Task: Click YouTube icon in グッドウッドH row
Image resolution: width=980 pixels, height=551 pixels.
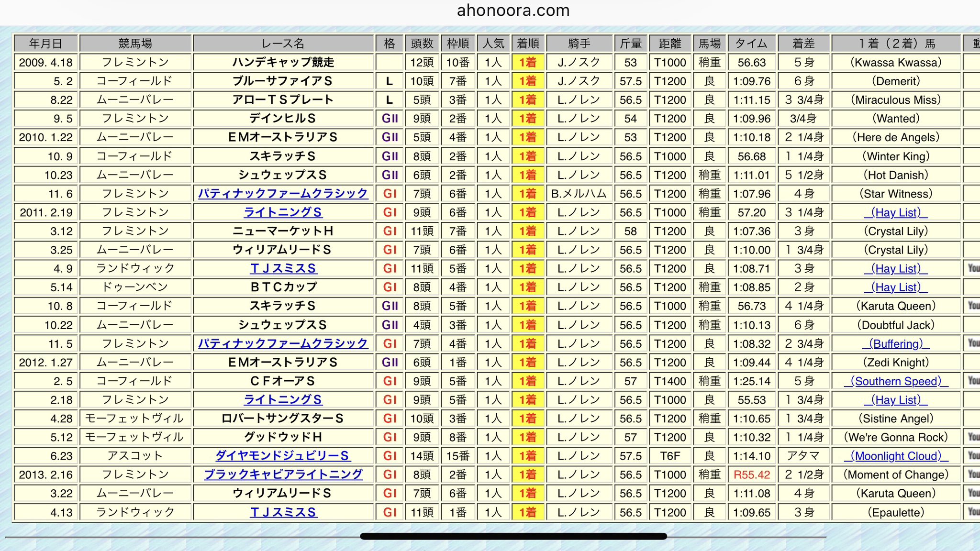Action: 973,437
